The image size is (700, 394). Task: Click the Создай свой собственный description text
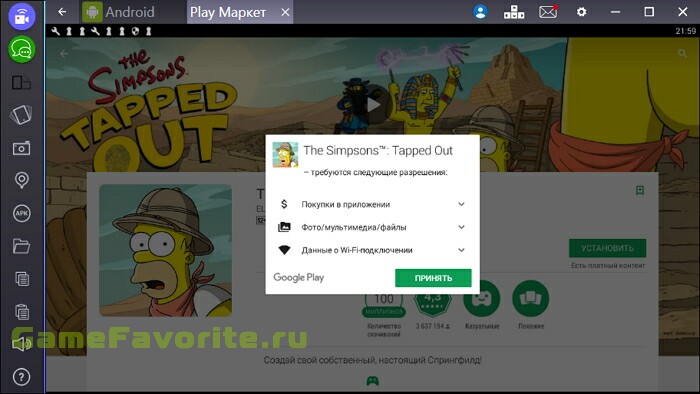click(x=372, y=360)
